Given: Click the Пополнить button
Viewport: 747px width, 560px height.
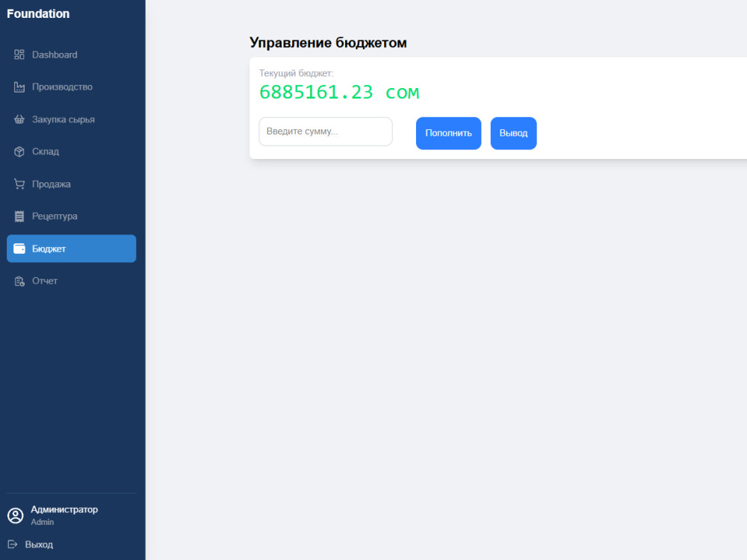Looking at the screenshot, I should [x=448, y=134].
